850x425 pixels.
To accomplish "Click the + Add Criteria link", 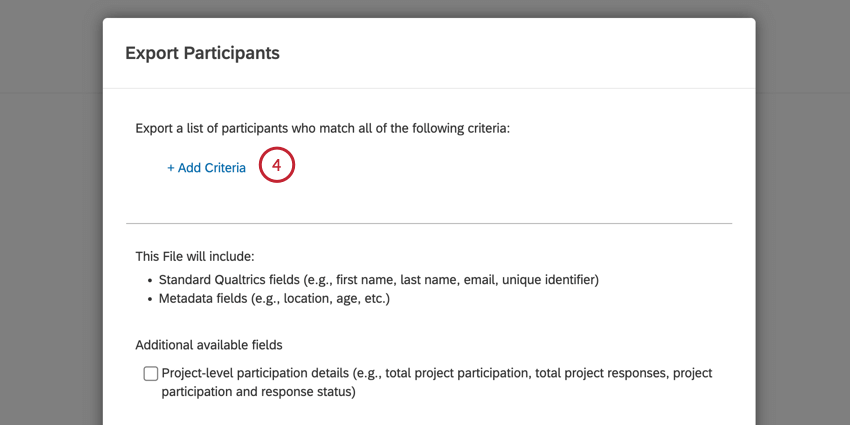I will click(206, 168).
